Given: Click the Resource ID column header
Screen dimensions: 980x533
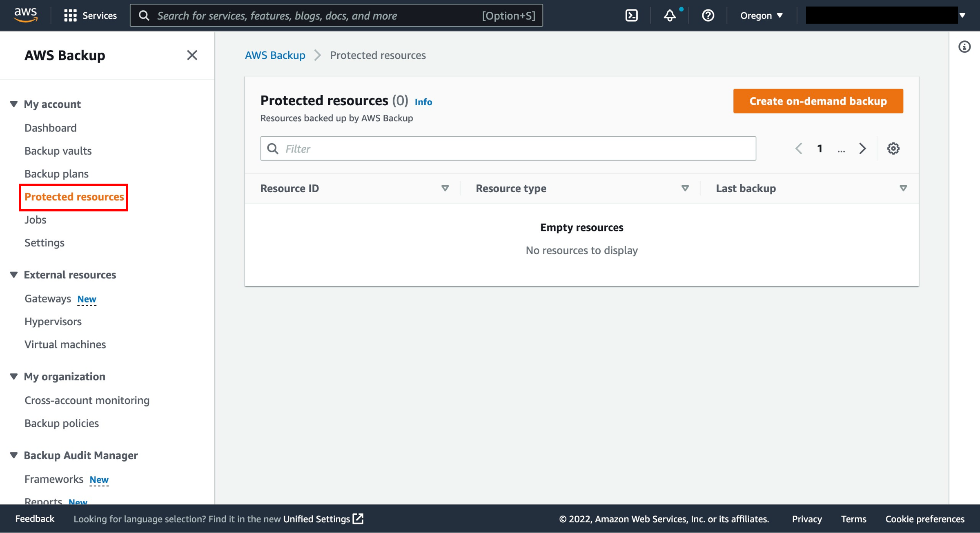Looking at the screenshot, I should pos(290,188).
